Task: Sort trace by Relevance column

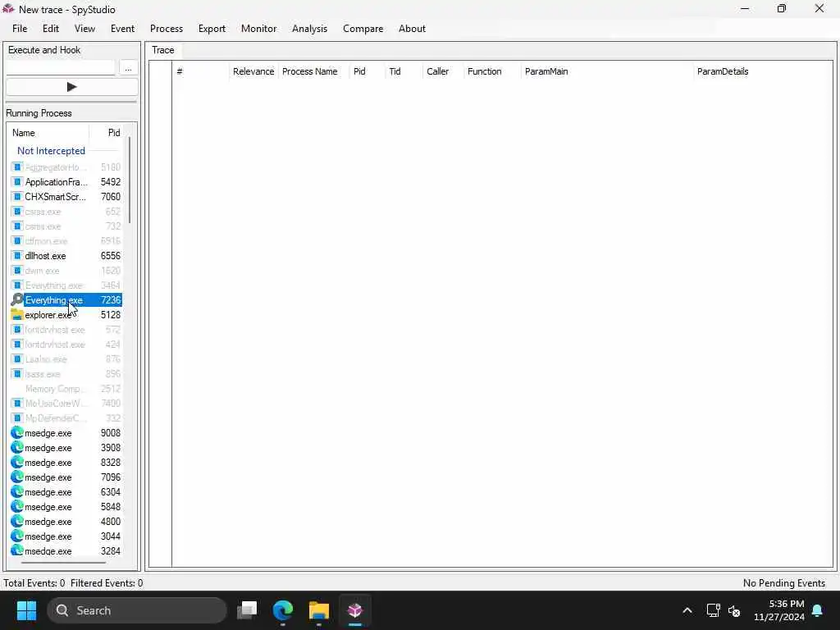Action: point(253,71)
